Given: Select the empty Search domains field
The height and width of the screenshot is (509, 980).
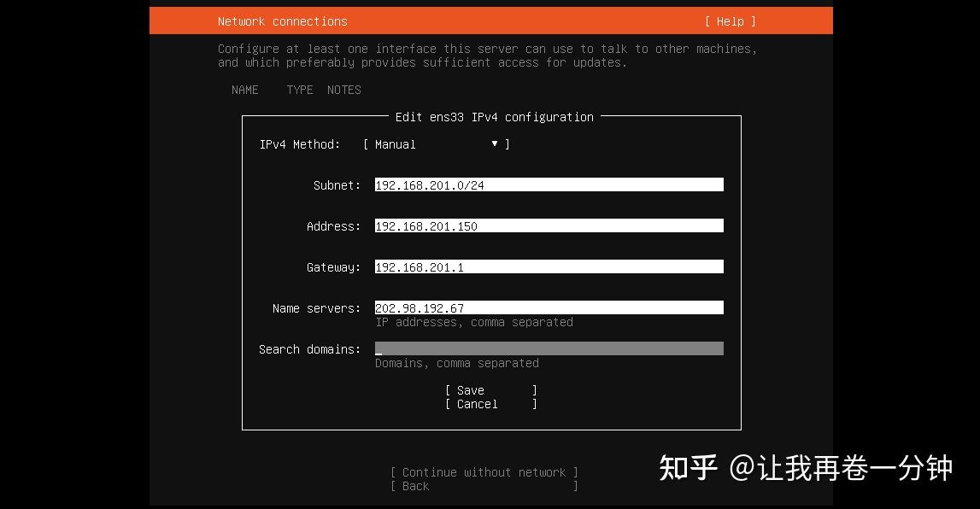Looking at the screenshot, I should point(549,348).
